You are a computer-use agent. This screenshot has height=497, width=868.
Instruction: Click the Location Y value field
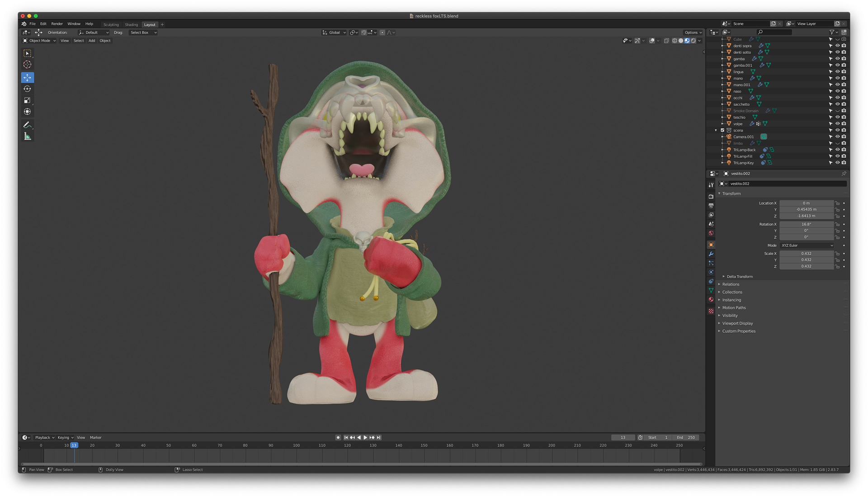806,209
